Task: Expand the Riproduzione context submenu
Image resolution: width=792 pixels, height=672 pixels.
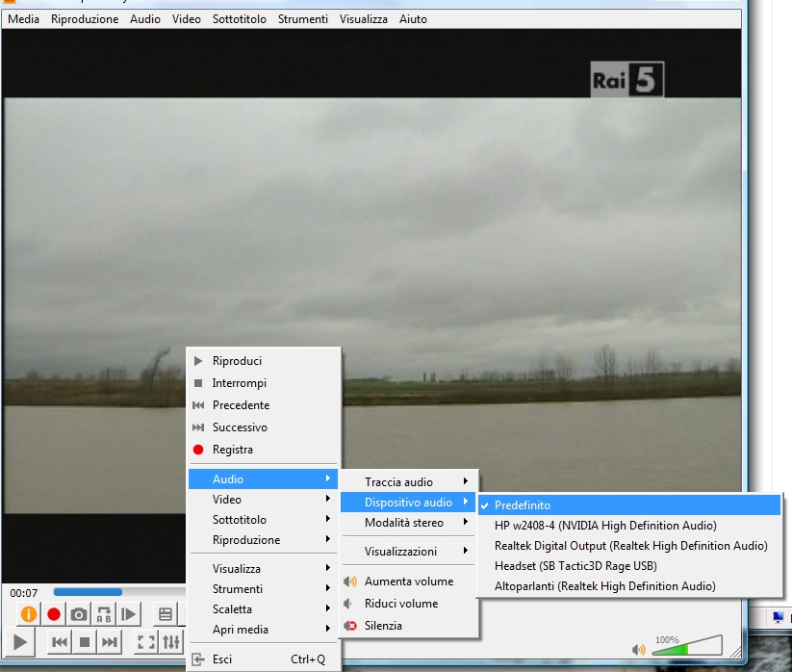Action: tap(263, 539)
